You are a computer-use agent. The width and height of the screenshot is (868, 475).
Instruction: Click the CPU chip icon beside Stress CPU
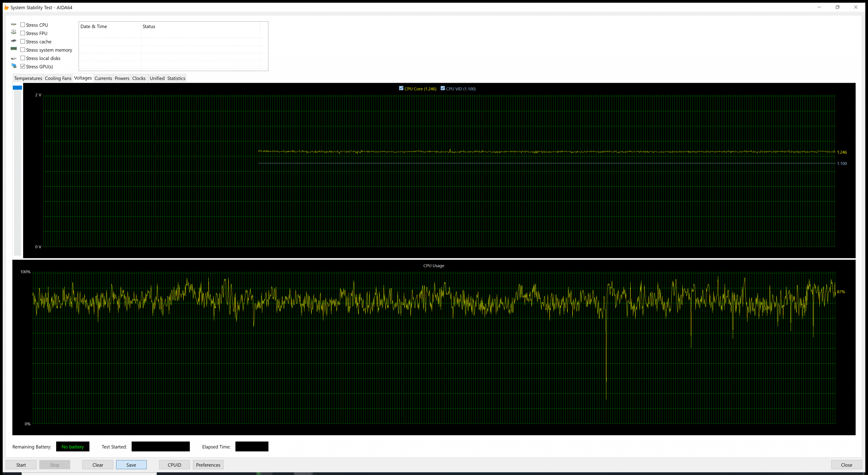click(14, 25)
